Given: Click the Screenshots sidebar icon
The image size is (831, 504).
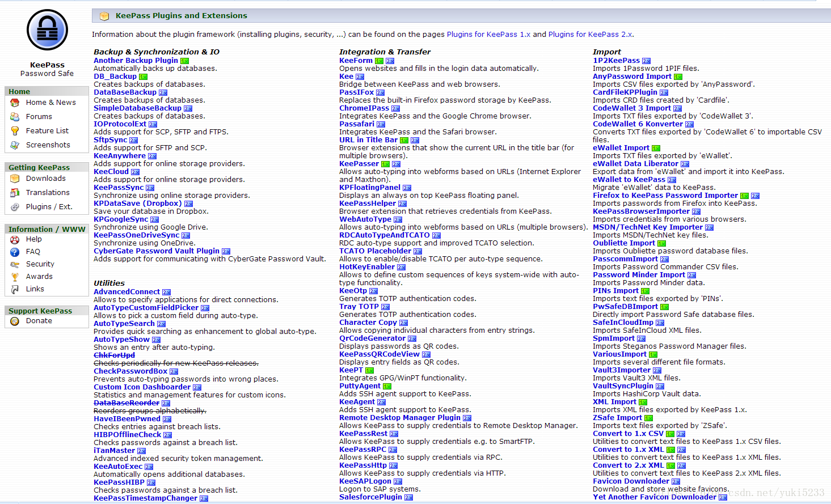Looking at the screenshot, I should (x=15, y=145).
